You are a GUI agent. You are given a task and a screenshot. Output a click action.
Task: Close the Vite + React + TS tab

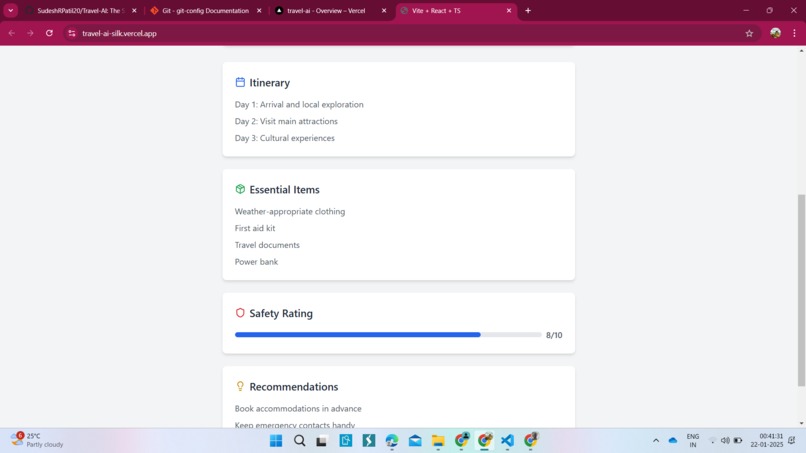[x=509, y=10]
